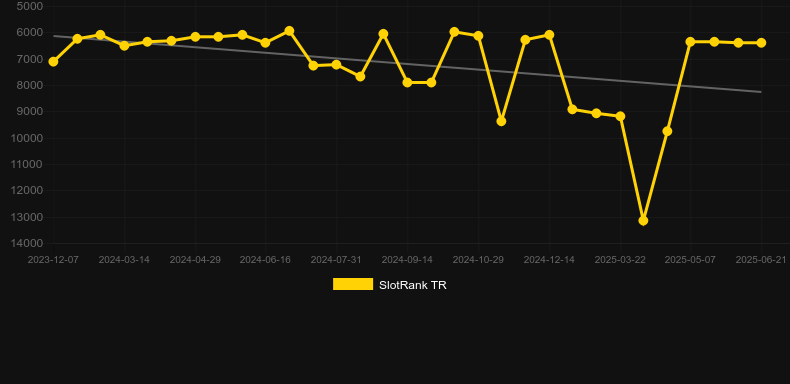Click the 2024-10-29 date label
790x384 pixels.
pos(478,260)
